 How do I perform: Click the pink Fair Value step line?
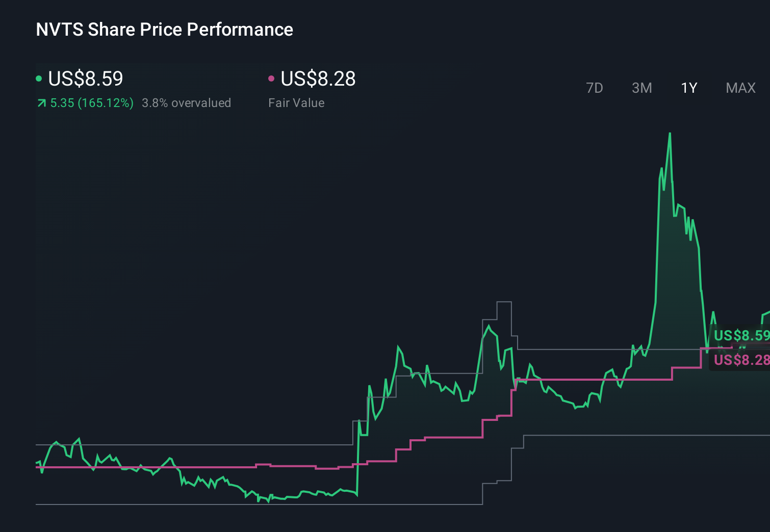pos(586,379)
